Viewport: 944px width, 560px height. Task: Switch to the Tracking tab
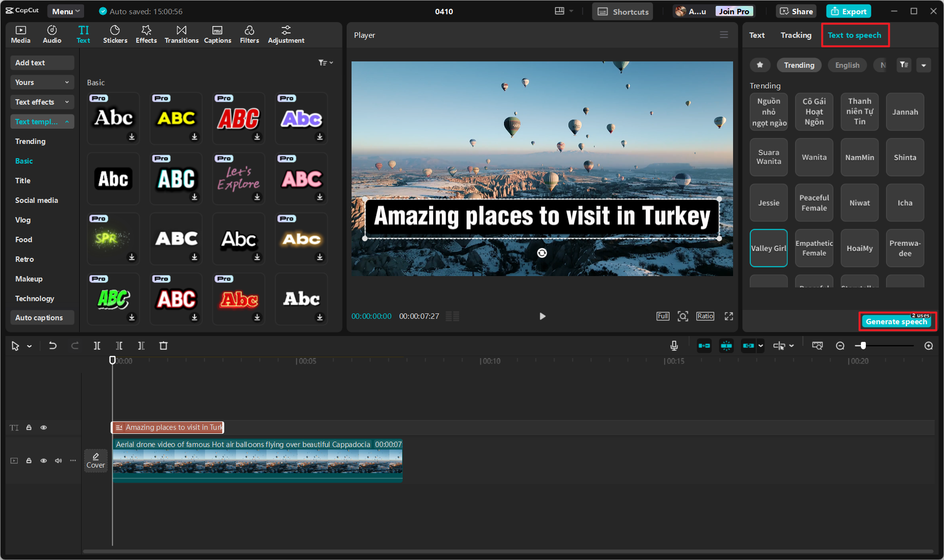[x=796, y=35]
